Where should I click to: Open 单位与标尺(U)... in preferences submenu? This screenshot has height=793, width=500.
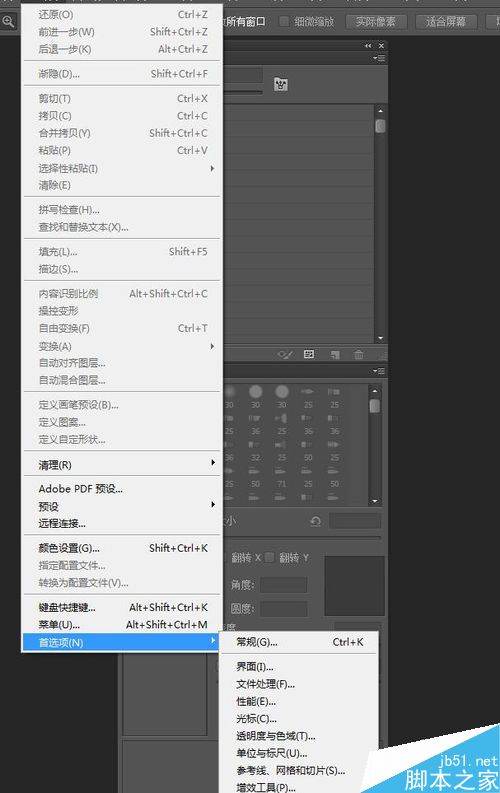coord(299,753)
